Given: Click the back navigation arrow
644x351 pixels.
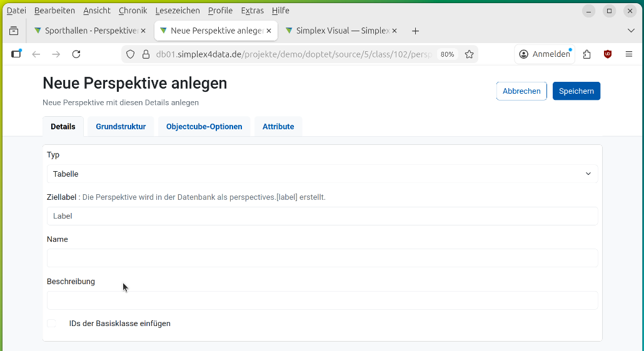Looking at the screenshot, I should point(36,54).
